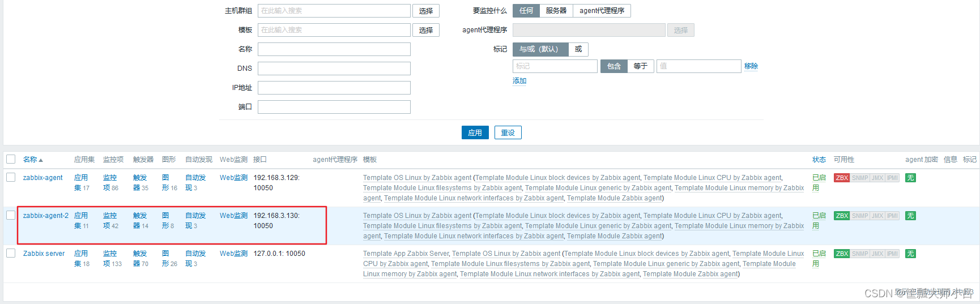Viewport: 980px width, 304px height.
Task: Open 触发器 for zabbix-agent-2
Action: point(140,221)
